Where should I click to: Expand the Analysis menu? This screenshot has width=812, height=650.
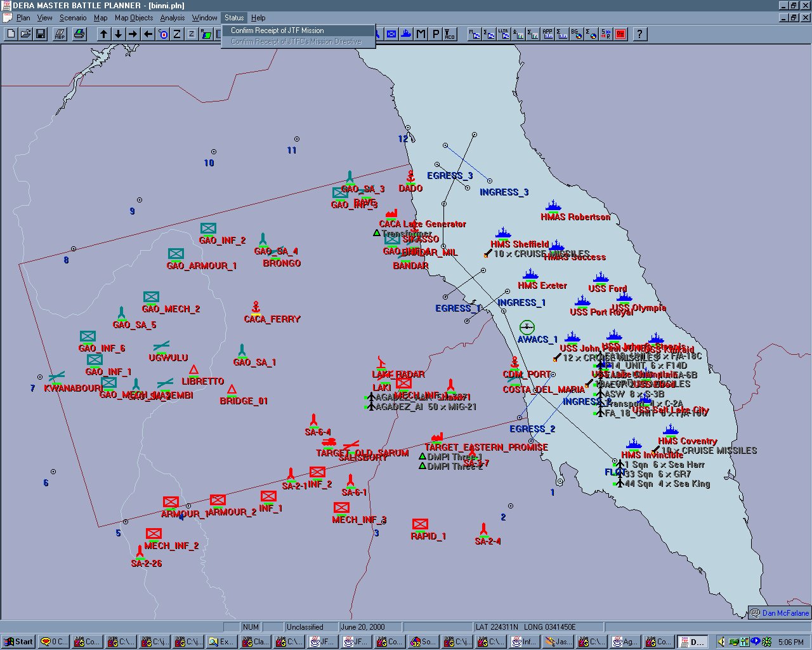[x=172, y=18]
